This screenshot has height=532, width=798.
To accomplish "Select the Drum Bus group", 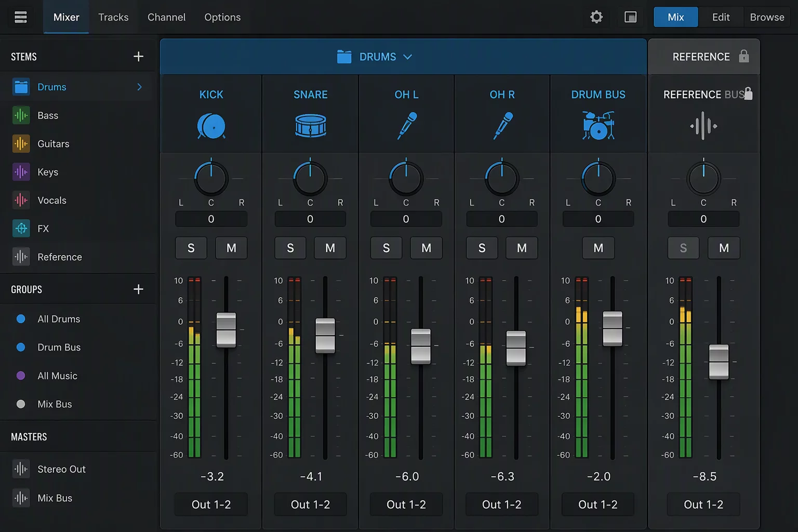I will tap(78, 347).
